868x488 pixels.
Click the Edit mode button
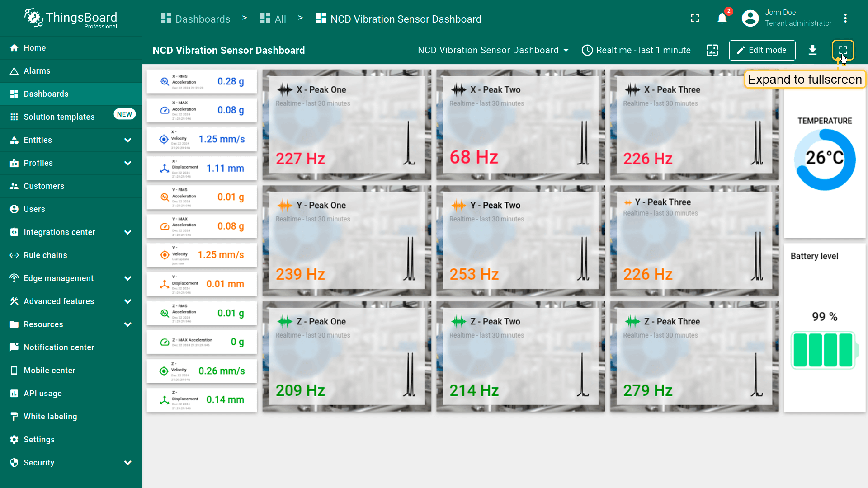(762, 50)
